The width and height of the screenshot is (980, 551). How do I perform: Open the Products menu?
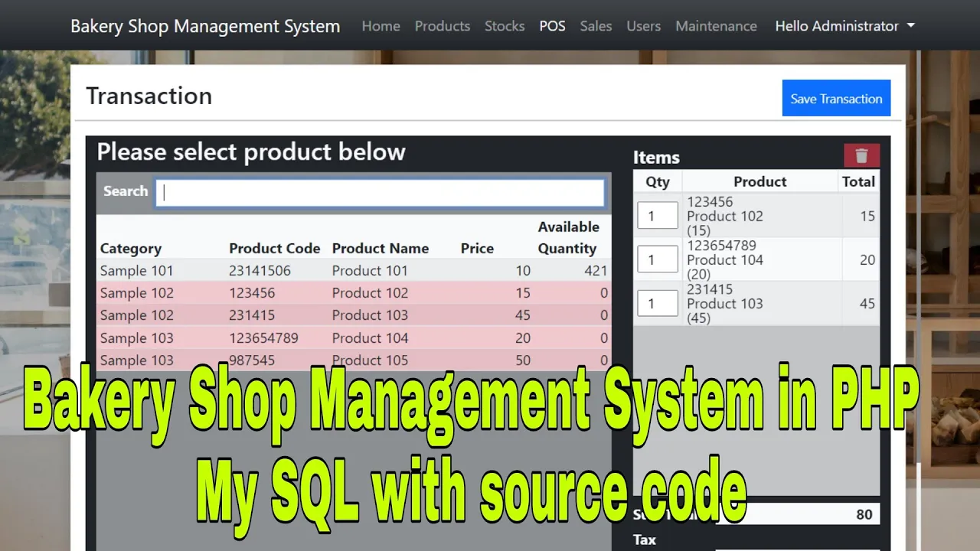(x=443, y=26)
